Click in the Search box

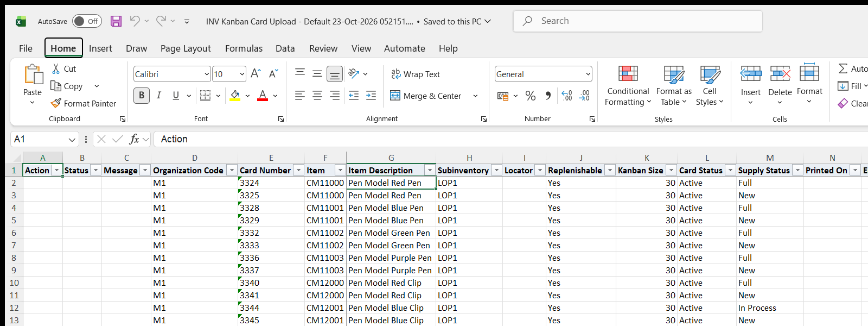pyautogui.click(x=637, y=21)
